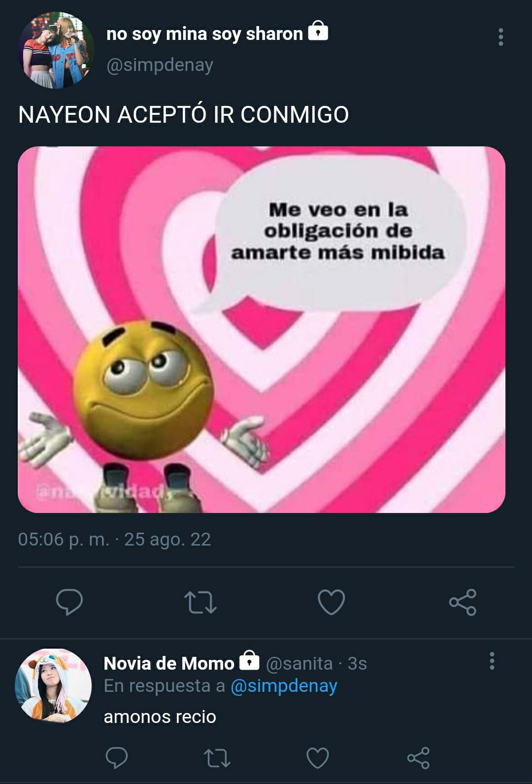Share the main tweet
Image resolution: width=532 pixels, height=784 pixels.
tap(463, 602)
